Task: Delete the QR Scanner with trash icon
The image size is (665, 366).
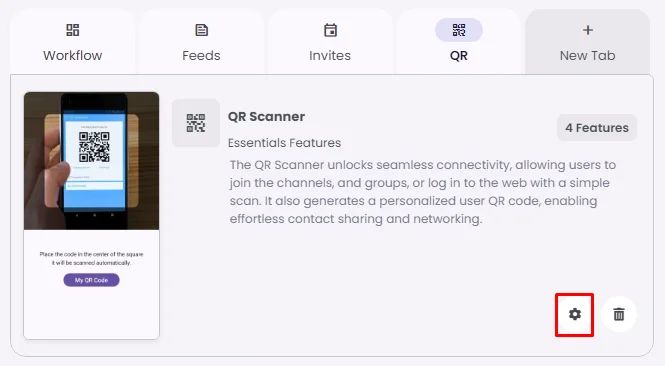Action: point(619,314)
